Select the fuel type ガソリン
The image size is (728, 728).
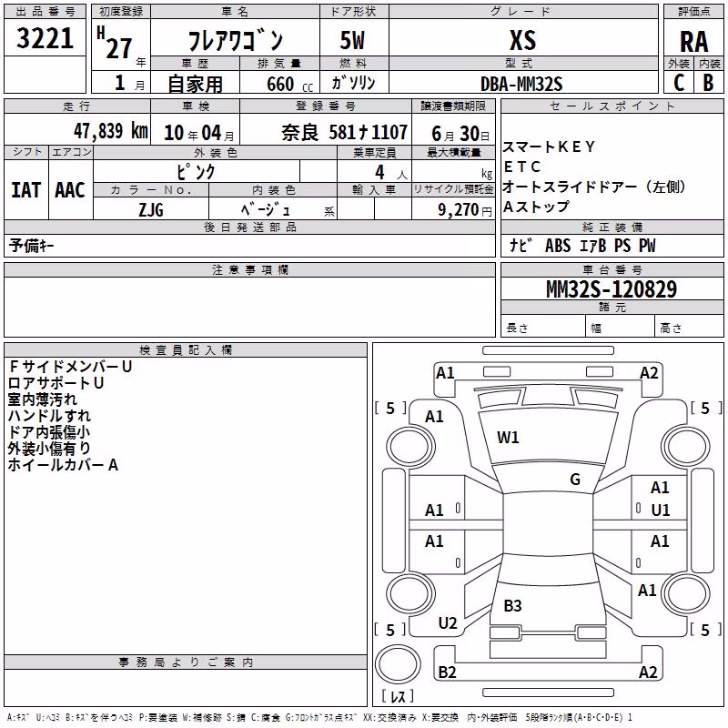pyautogui.click(x=353, y=83)
